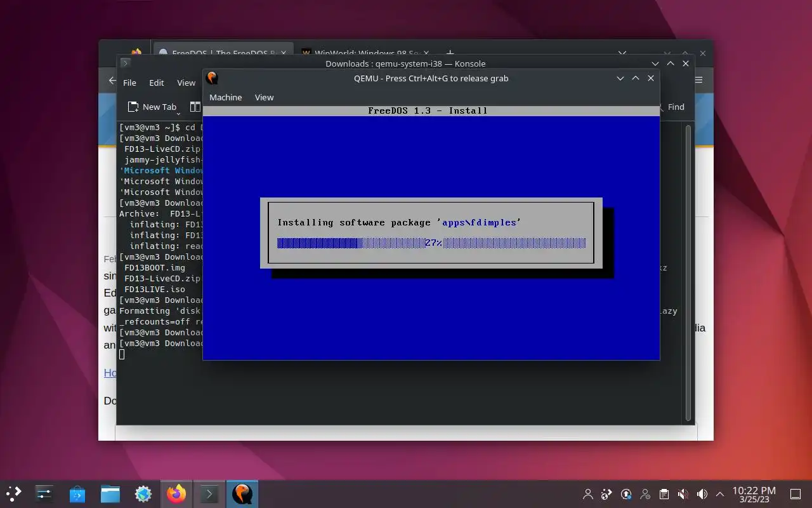Click the user icon in system tray
Image resolution: width=812 pixels, height=508 pixels.
(x=588, y=494)
